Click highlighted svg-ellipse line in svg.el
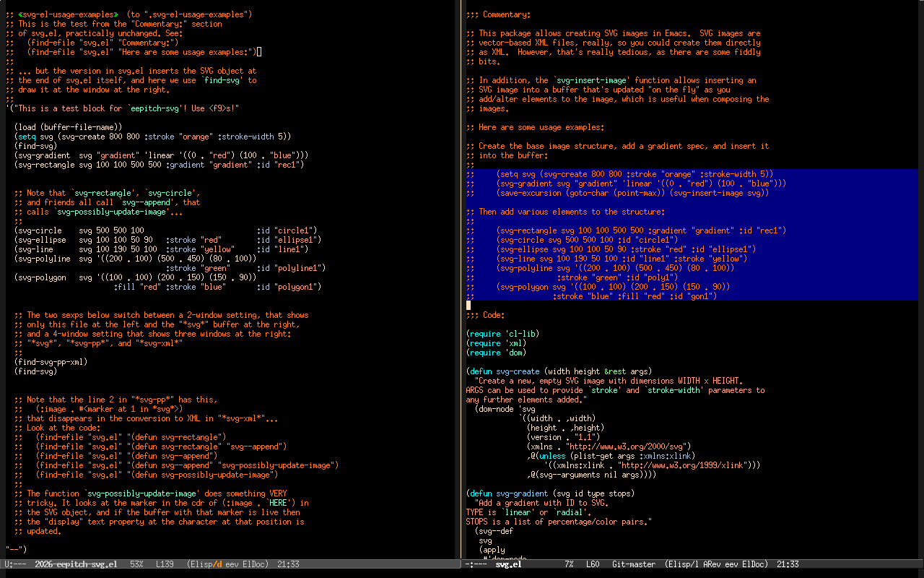This screenshot has height=578, width=924. (x=611, y=249)
